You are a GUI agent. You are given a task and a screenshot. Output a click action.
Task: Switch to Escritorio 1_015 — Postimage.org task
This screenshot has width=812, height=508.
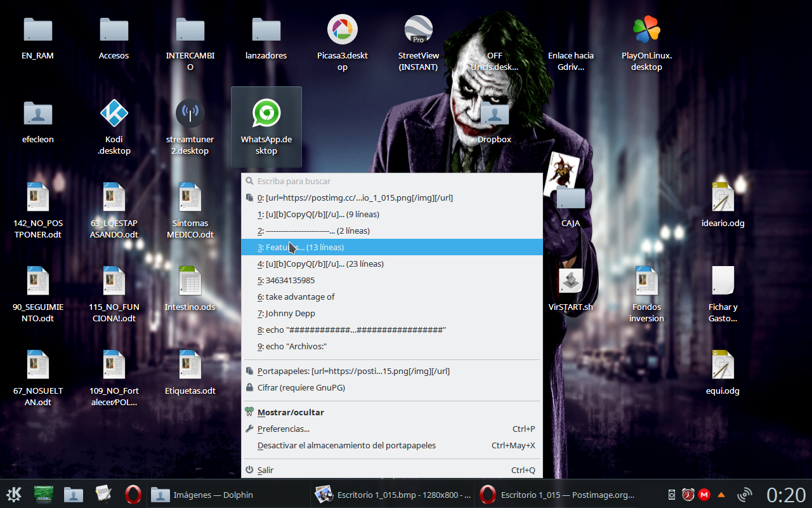pos(555,495)
